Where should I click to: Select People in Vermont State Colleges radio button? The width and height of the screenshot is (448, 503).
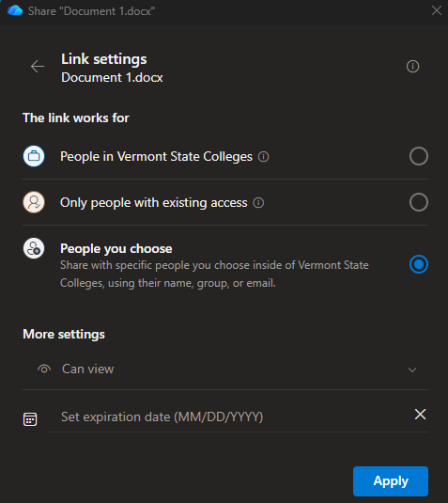[419, 156]
